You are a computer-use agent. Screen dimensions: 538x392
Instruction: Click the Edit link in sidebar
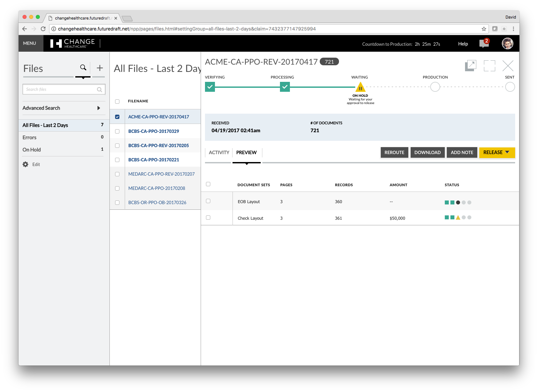click(x=36, y=164)
